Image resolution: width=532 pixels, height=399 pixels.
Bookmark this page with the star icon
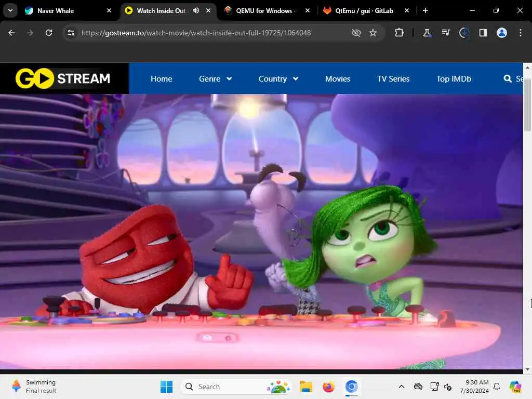pyautogui.click(x=373, y=33)
